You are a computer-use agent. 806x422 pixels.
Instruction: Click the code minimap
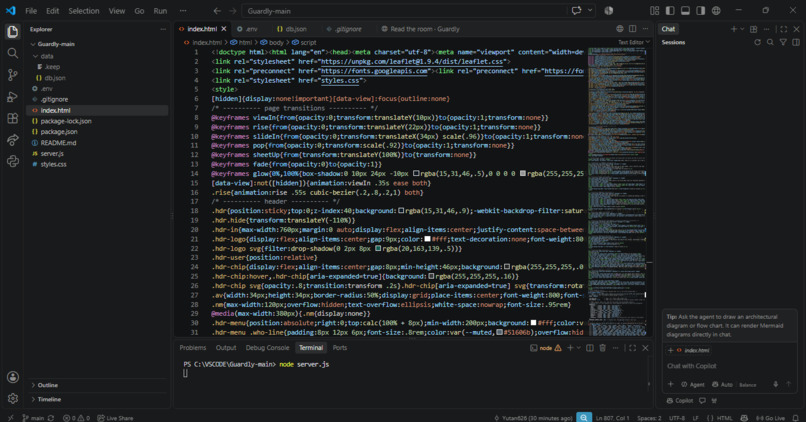tap(617, 191)
